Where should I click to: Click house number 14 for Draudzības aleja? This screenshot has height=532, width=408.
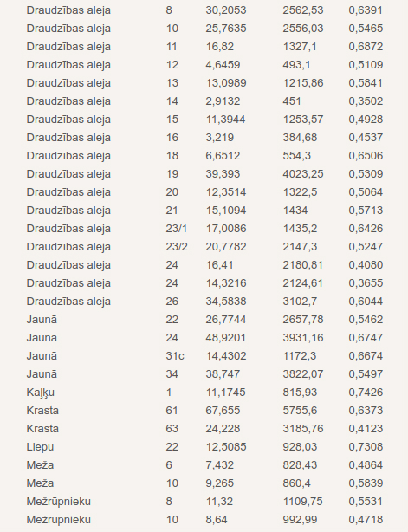tap(172, 101)
